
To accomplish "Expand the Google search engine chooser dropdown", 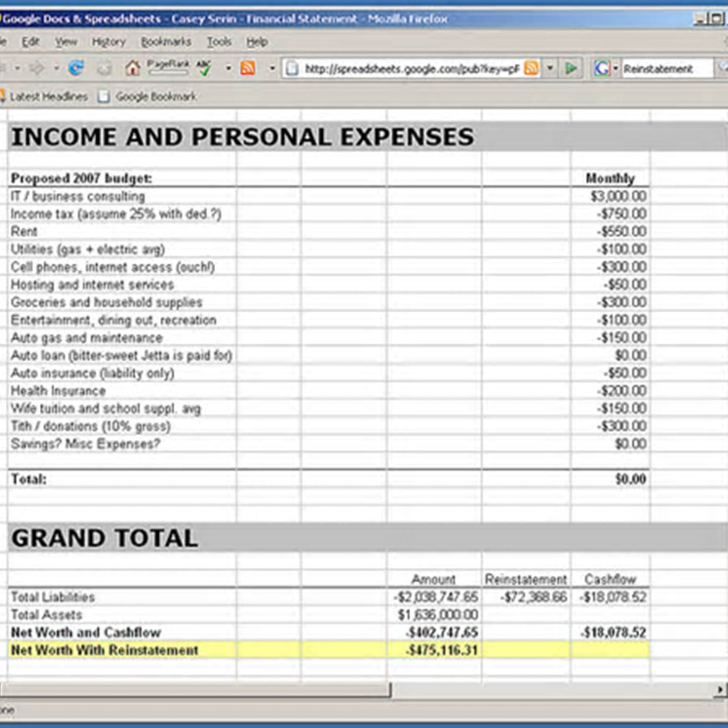I will coord(616,68).
